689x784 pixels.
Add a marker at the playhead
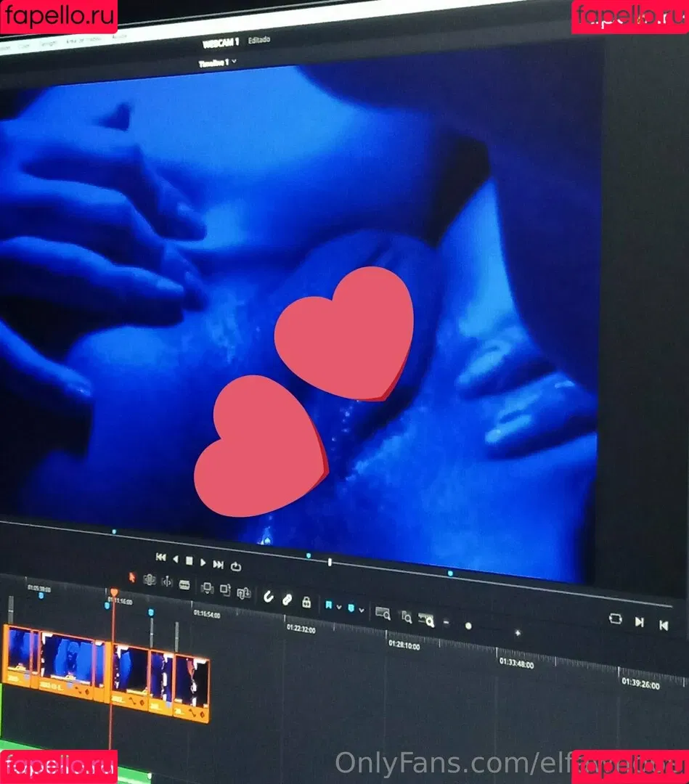click(351, 608)
